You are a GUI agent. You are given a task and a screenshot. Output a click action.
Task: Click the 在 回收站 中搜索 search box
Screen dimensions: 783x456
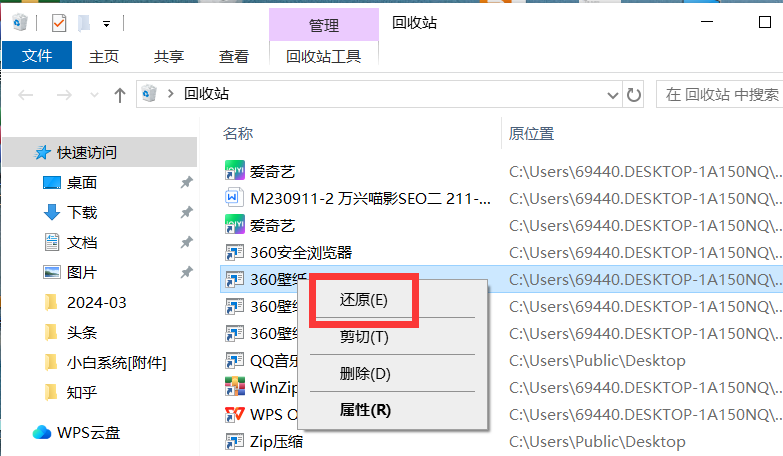722,94
